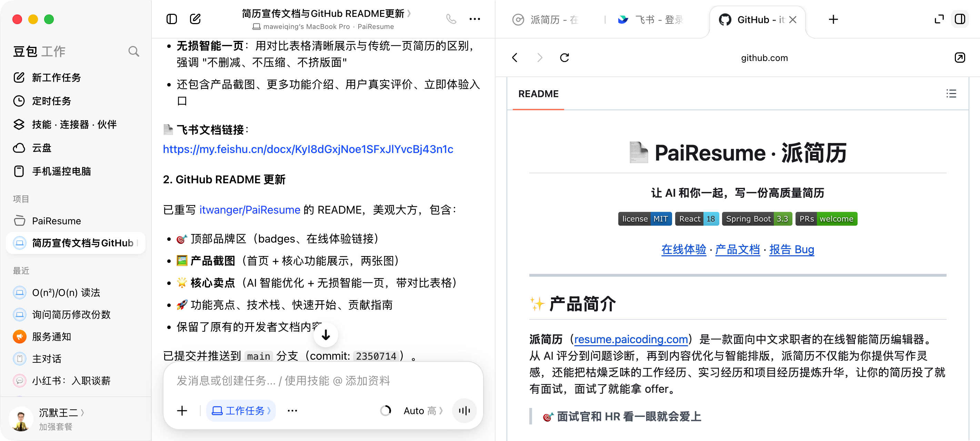Select the README tab on GitHub
The width and height of the screenshot is (980, 441).
[x=538, y=94]
